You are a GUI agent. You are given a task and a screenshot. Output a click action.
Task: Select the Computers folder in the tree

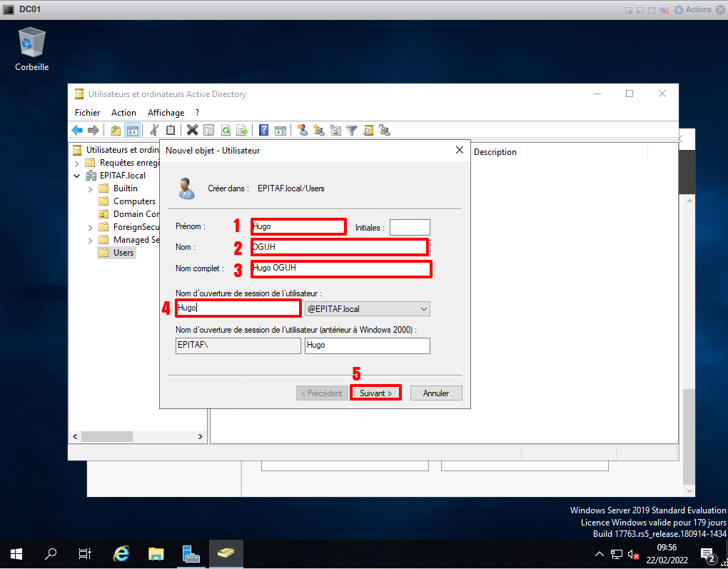pyautogui.click(x=133, y=201)
